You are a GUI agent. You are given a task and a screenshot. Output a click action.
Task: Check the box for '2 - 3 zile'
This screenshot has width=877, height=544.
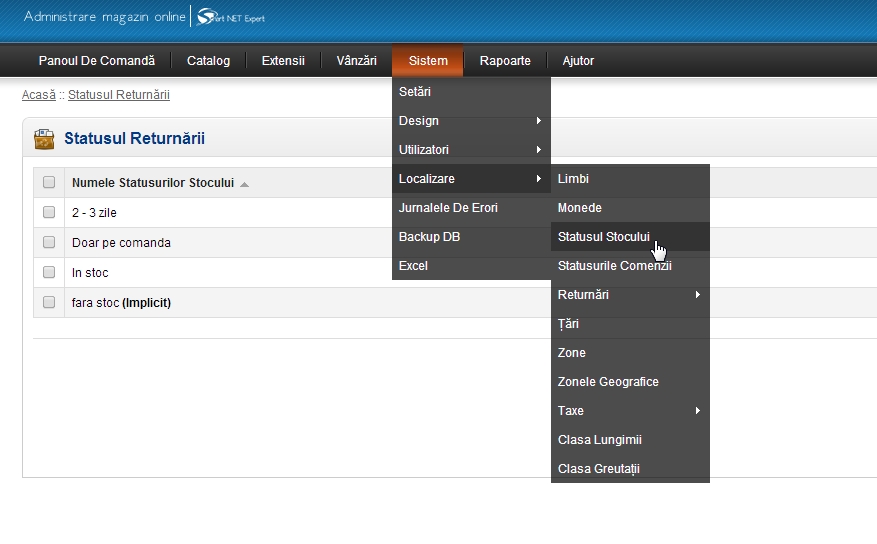tap(49, 213)
